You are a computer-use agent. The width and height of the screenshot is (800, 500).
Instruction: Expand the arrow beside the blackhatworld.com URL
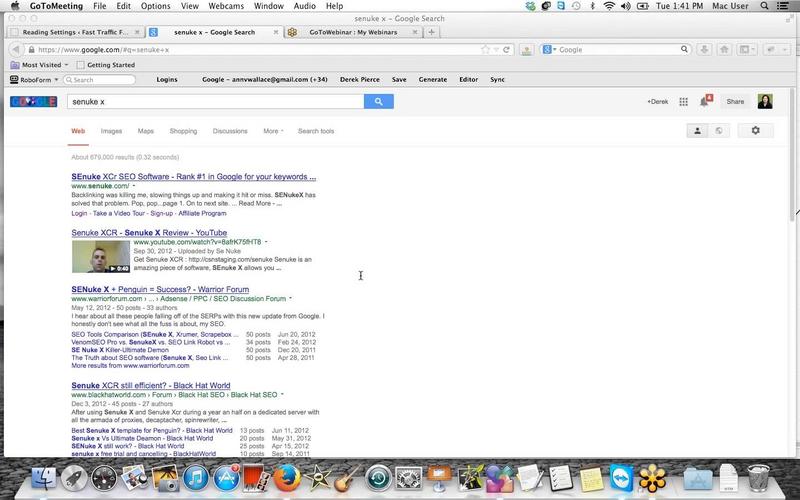(282, 394)
